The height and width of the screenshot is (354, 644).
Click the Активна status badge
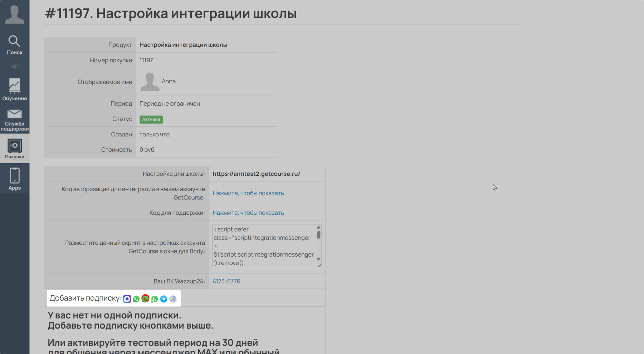[x=151, y=120]
